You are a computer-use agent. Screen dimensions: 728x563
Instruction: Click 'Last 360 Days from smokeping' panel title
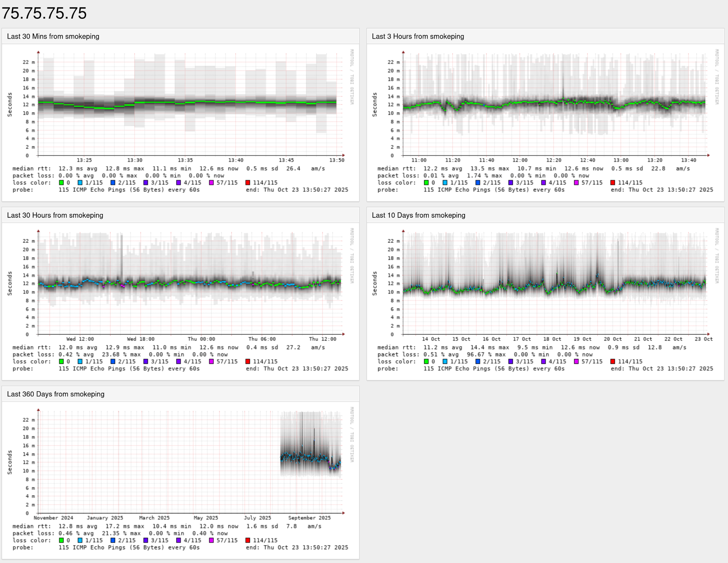coord(56,394)
